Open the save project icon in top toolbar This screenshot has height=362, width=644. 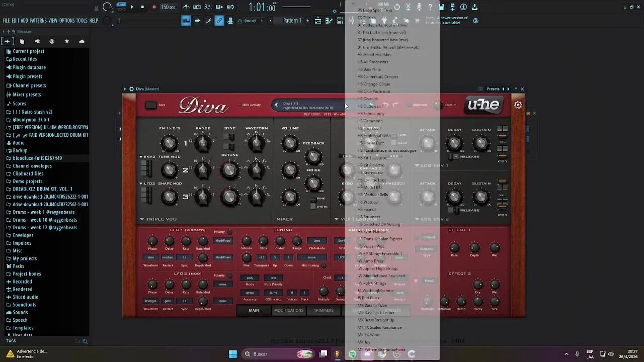441,7
